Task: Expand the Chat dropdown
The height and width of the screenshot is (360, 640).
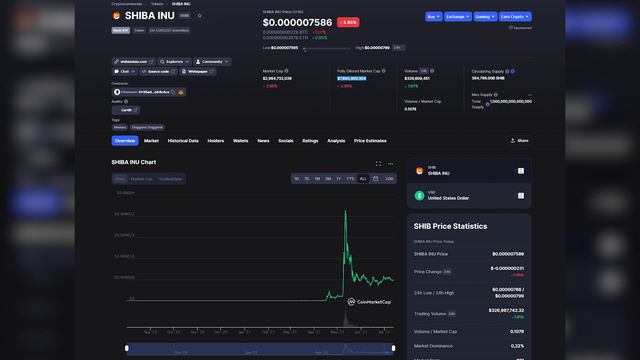Action: (x=124, y=71)
